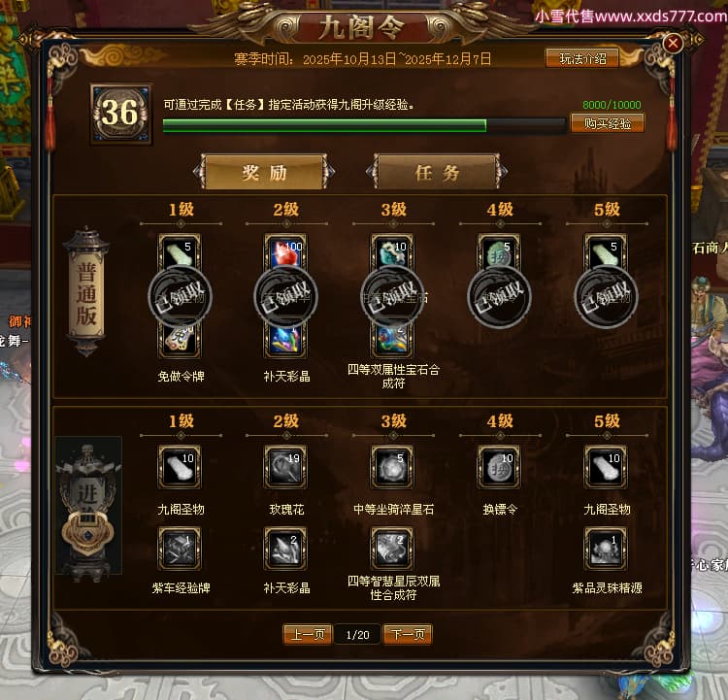Click the 四等智慧星辰双属性合成符 icon
728x700 pixels.
[392, 549]
